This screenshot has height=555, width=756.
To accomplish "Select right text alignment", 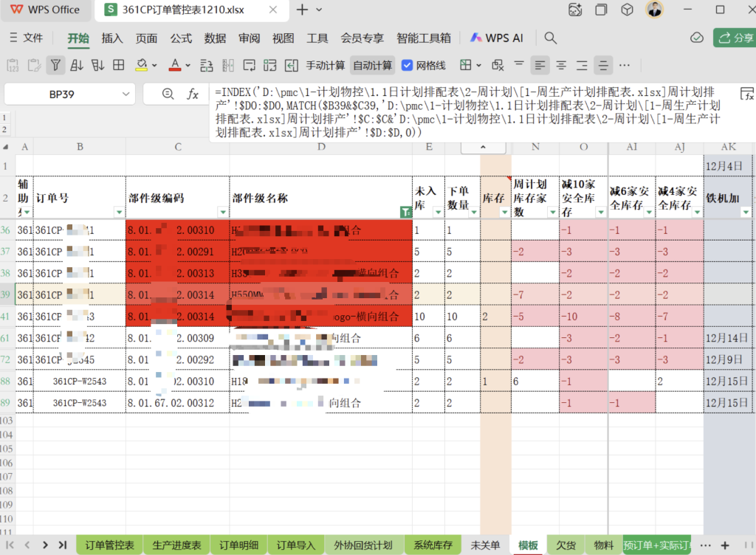I will (x=582, y=65).
